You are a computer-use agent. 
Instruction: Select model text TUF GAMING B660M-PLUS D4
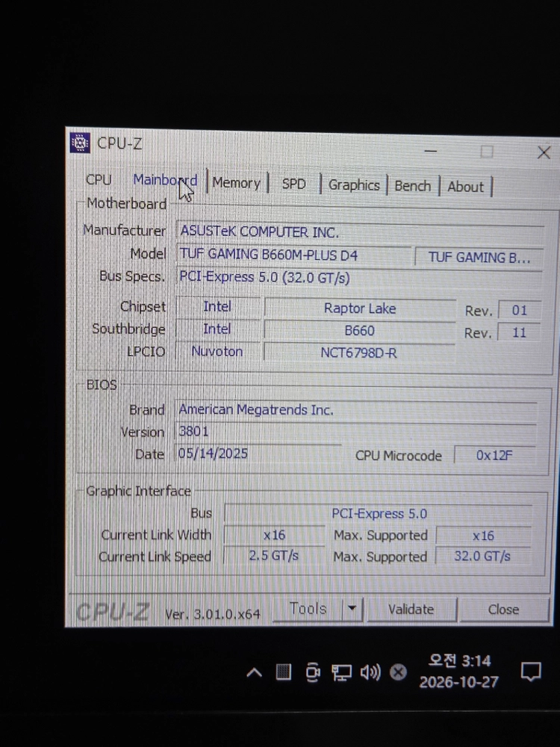pos(269,255)
